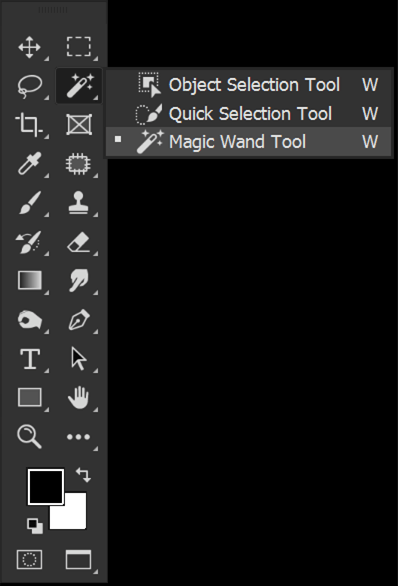Choose Quick Selection Tool from flyout
The image size is (398, 586).
[x=249, y=113]
